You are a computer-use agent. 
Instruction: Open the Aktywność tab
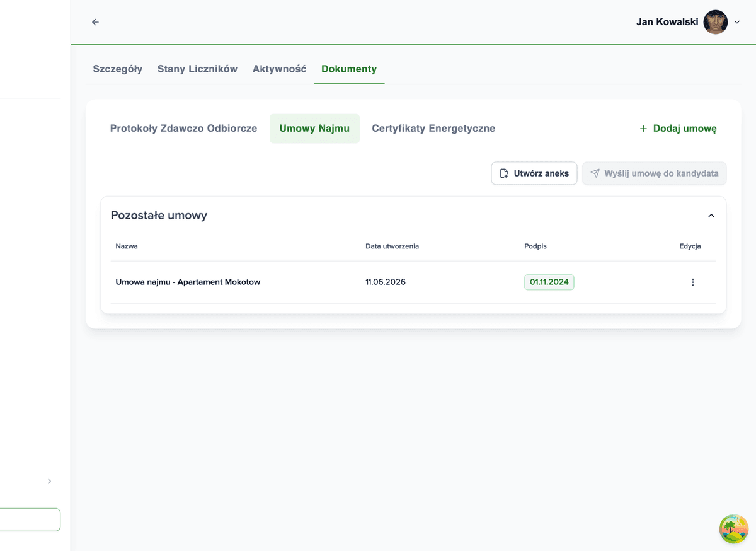tap(279, 69)
